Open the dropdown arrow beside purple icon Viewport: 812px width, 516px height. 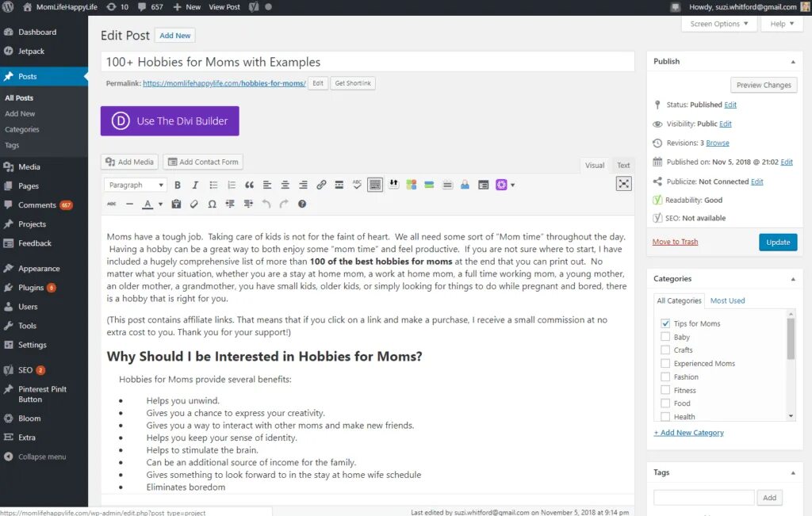pyautogui.click(x=513, y=185)
